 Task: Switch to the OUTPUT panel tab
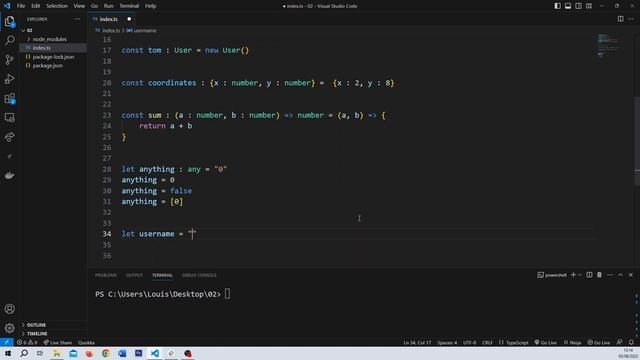coord(134,275)
